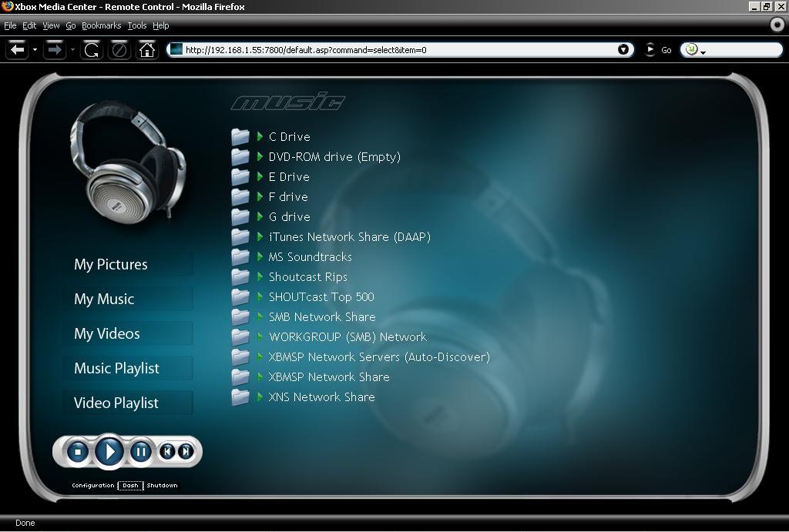Click the XBMSP Network Share folder icon
Screen dimensions: 789x532
[x=240, y=376]
